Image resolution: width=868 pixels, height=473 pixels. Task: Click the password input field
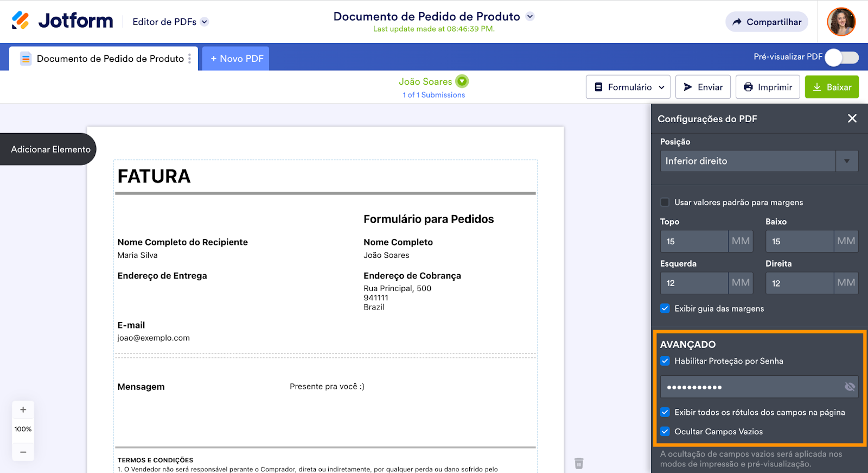[x=759, y=387]
